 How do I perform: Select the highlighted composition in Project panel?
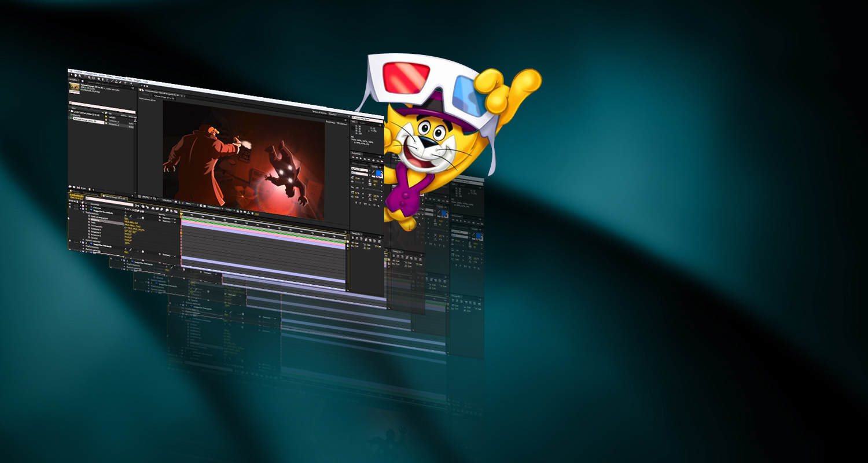89,121
